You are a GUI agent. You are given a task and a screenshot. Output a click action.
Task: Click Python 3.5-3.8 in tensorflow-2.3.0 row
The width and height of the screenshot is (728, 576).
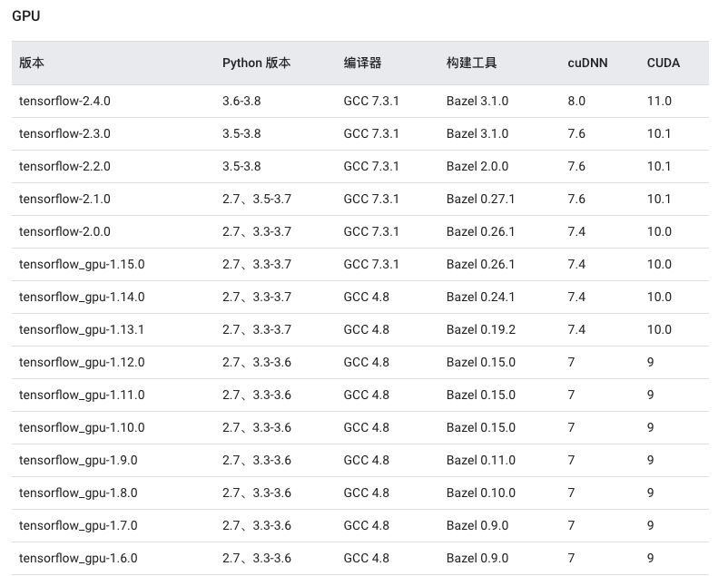[241, 133]
